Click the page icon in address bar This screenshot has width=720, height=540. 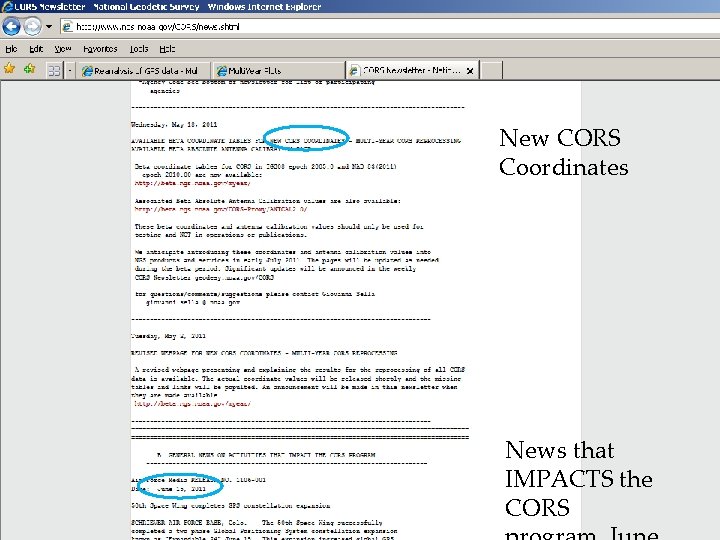[68, 27]
